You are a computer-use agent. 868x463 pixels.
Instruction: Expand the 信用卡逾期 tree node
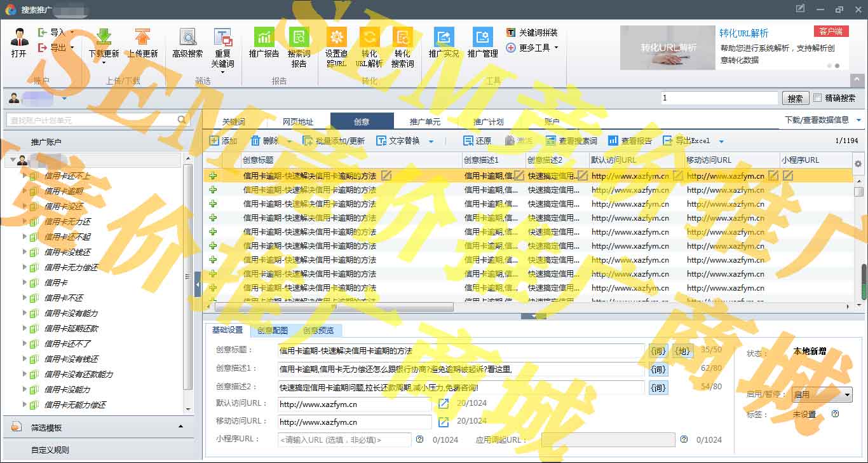25,191
